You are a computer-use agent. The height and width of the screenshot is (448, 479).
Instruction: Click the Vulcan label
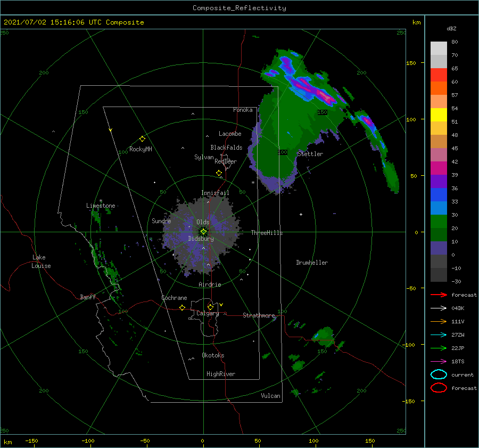click(271, 396)
